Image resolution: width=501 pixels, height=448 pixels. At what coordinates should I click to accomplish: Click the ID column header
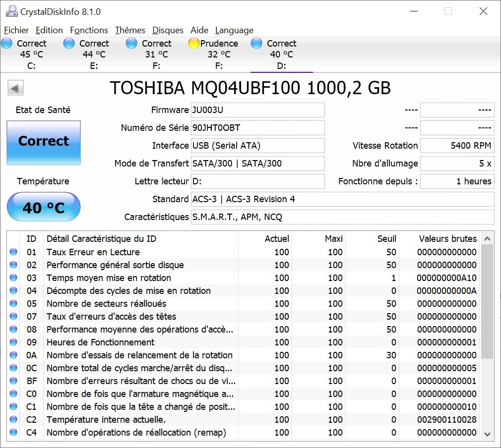point(31,239)
